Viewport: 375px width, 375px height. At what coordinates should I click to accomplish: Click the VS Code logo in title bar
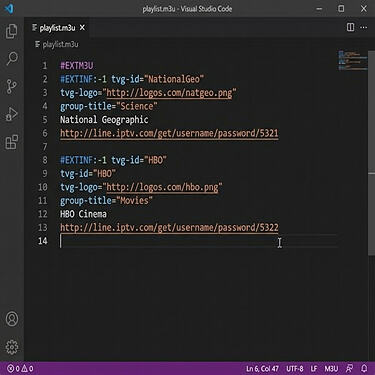[9, 8]
